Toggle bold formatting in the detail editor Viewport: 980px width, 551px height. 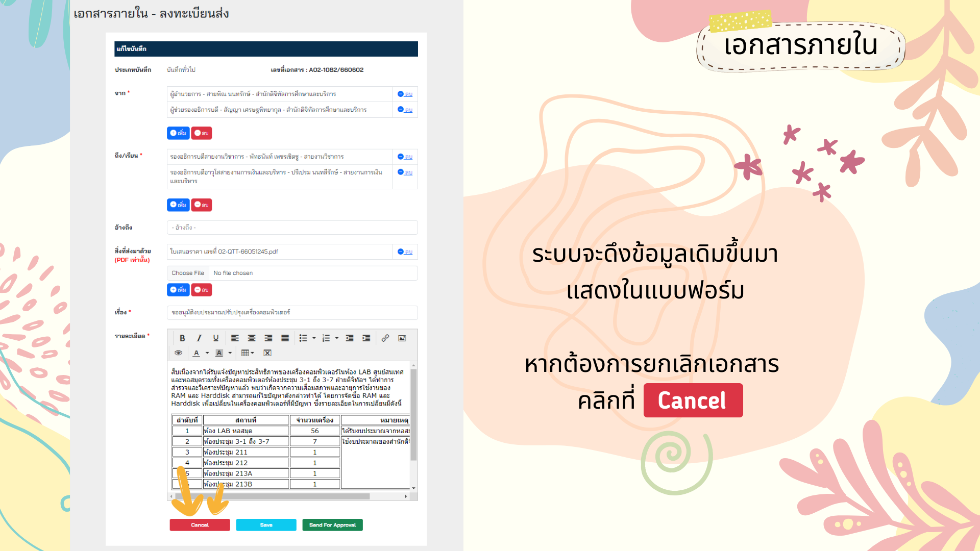pyautogui.click(x=182, y=338)
